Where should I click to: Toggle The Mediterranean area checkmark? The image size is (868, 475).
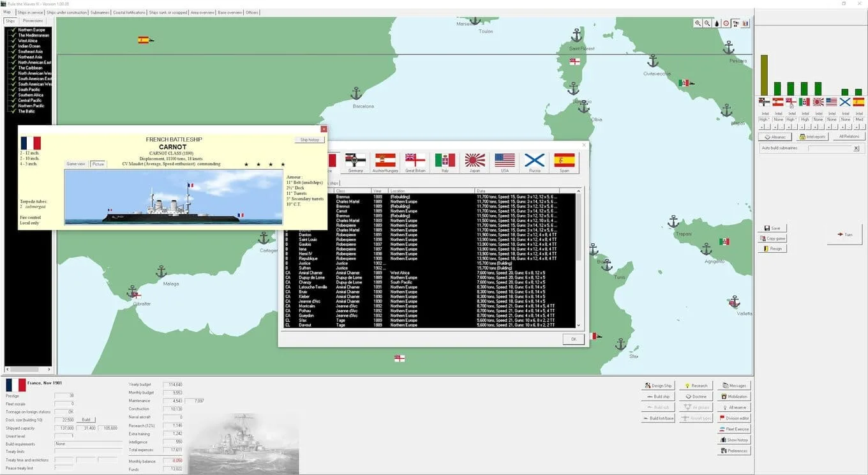tap(12, 35)
